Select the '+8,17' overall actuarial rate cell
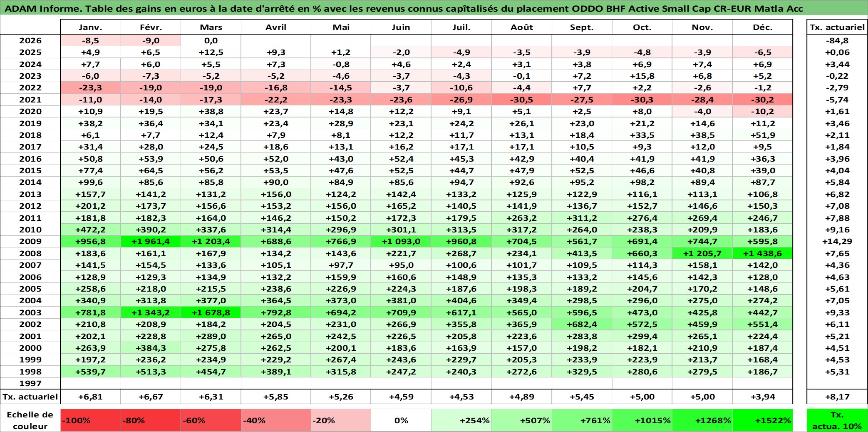This screenshot has width=868, height=432. pos(837,397)
